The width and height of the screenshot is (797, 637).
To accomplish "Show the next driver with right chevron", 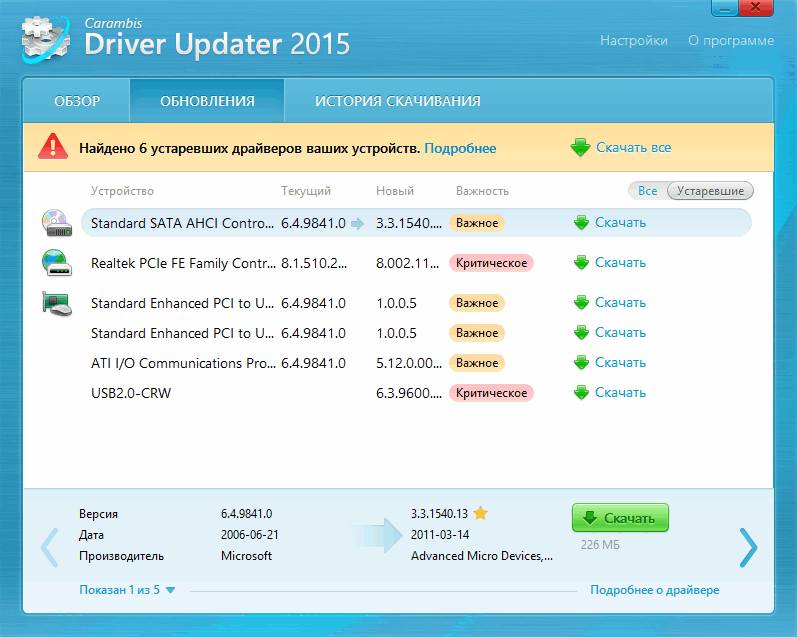I will click(748, 548).
